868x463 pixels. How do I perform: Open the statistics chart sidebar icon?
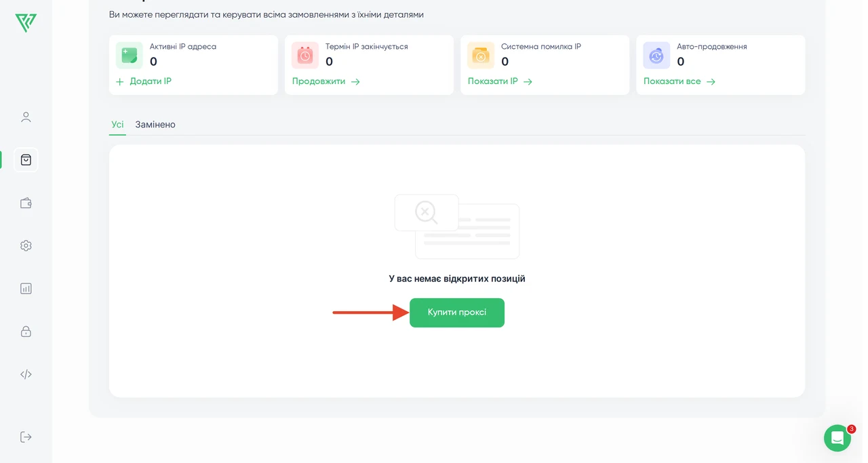[x=26, y=288]
